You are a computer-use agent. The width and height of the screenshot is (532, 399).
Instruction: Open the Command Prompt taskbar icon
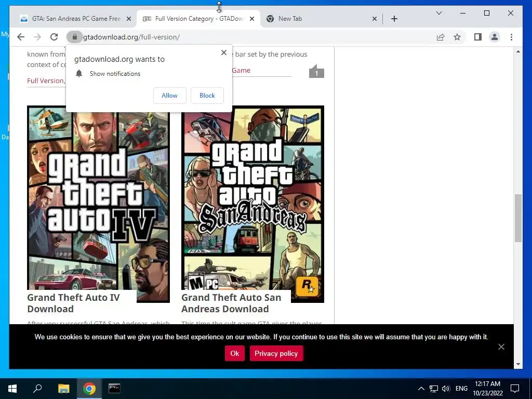114,389
